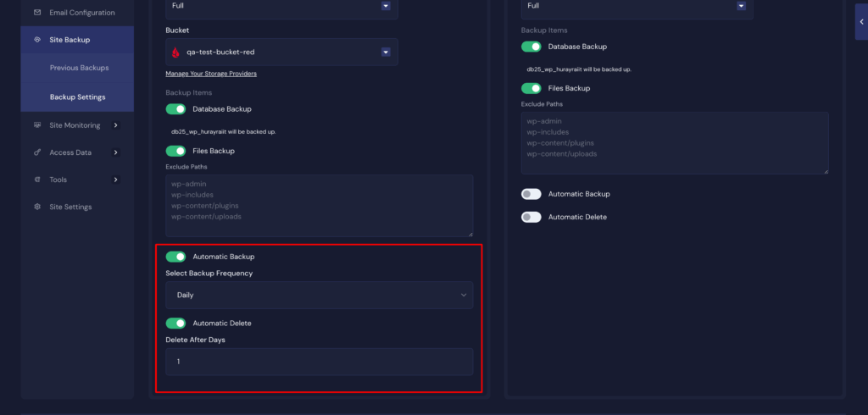Click the Manage Your Storage Providers link
This screenshot has width=868, height=415.
(211, 74)
